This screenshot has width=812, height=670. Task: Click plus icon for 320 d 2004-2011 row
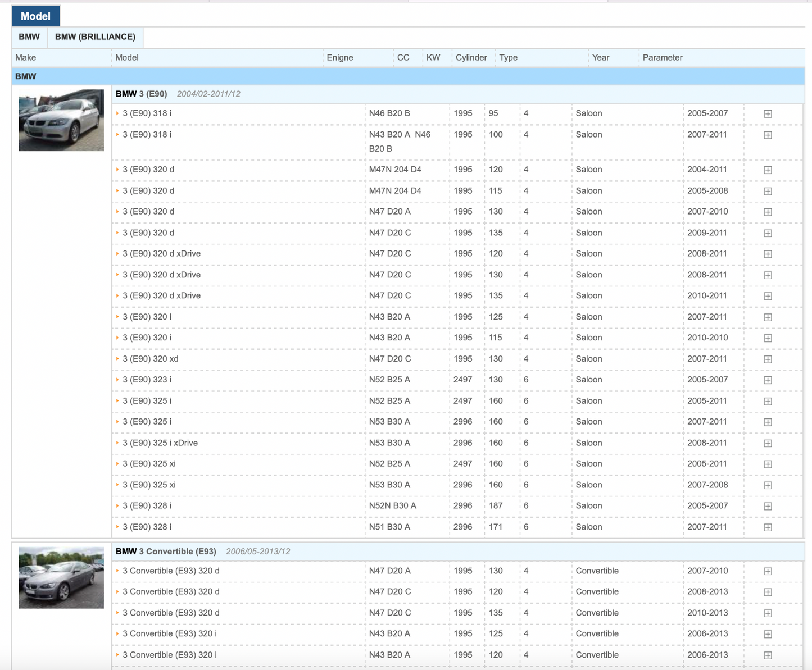point(768,170)
